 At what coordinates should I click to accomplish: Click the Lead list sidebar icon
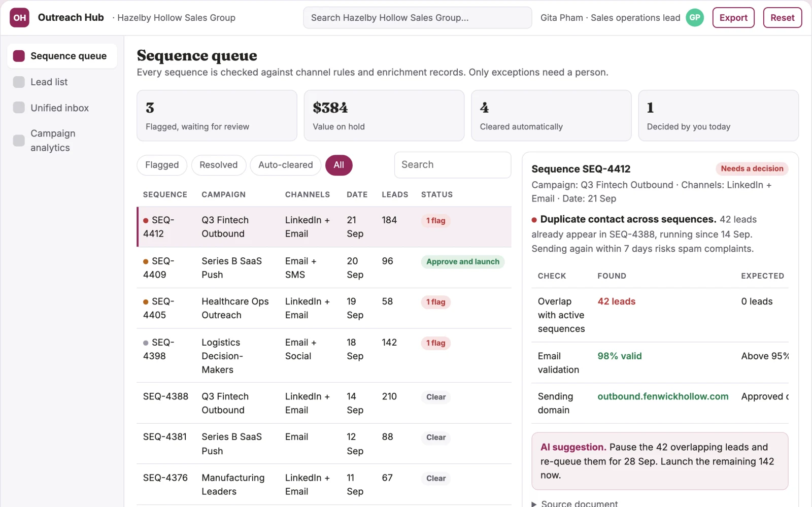19,82
